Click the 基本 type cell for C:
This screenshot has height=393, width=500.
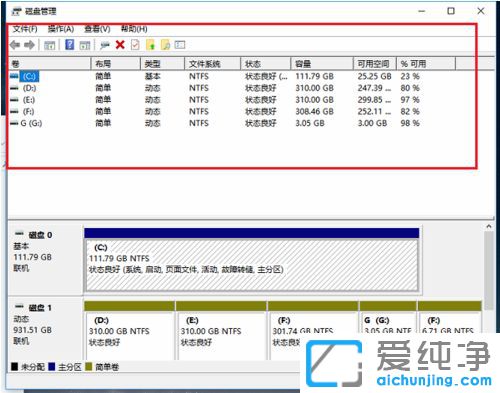153,76
